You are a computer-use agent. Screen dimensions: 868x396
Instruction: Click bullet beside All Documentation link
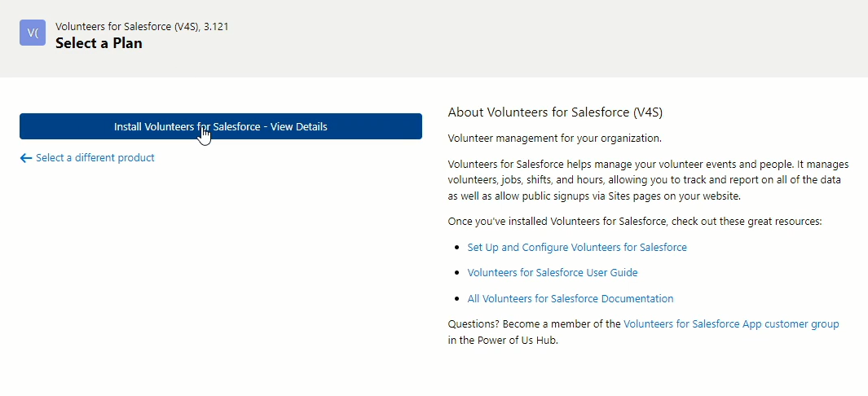pyautogui.click(x=456, y=299)
